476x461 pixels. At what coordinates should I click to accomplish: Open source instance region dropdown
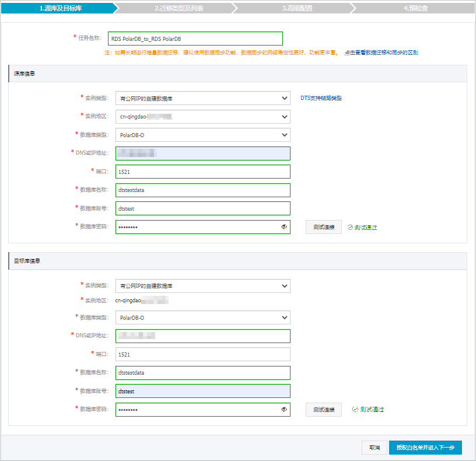point(203,117)
